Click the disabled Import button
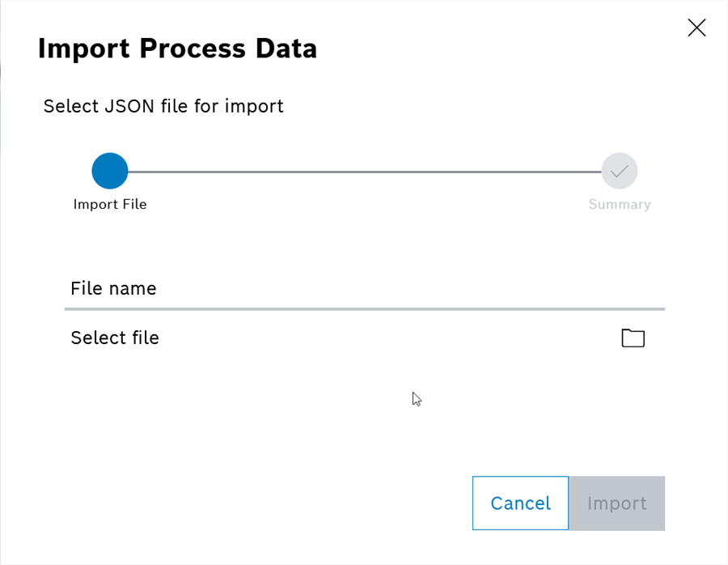This screenshot has width=728, height=565. click(x=616, y=503)
